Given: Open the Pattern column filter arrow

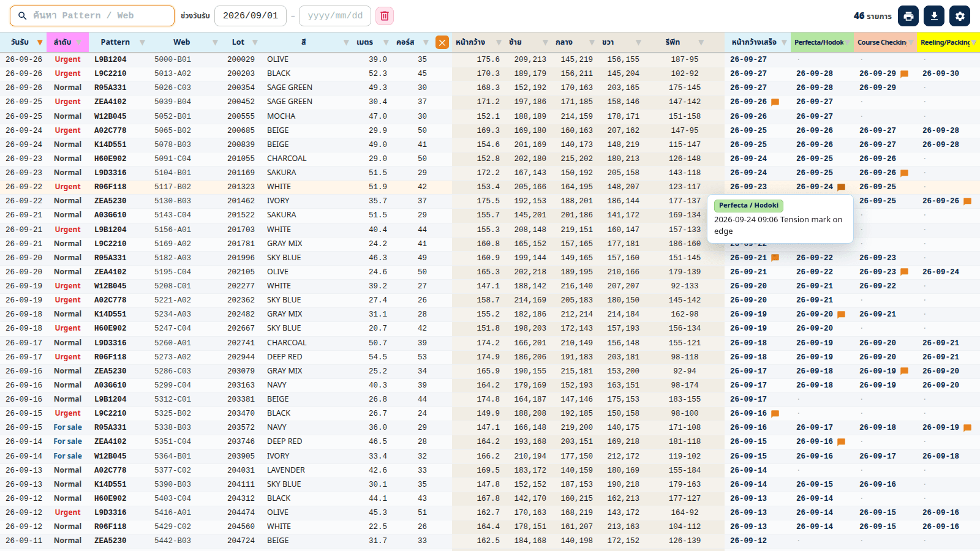Looking at the screenshot, I should (142, 43).
